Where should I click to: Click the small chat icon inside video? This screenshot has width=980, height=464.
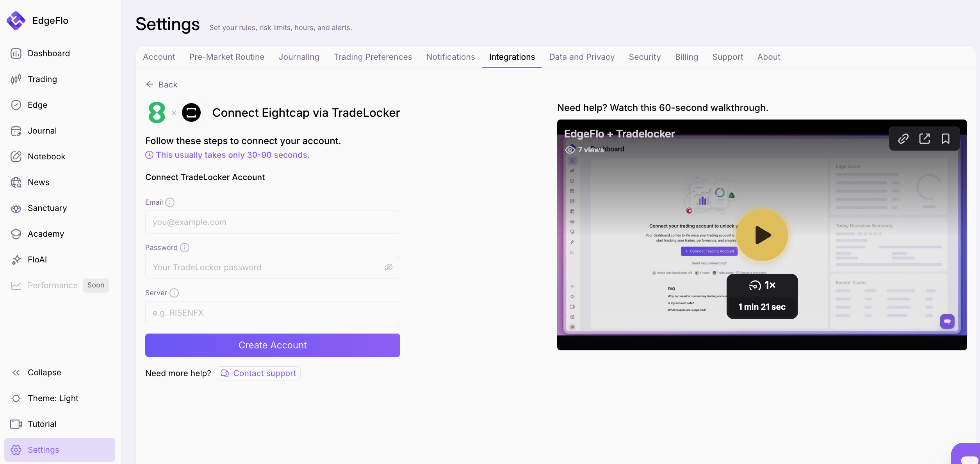point(947,321)
